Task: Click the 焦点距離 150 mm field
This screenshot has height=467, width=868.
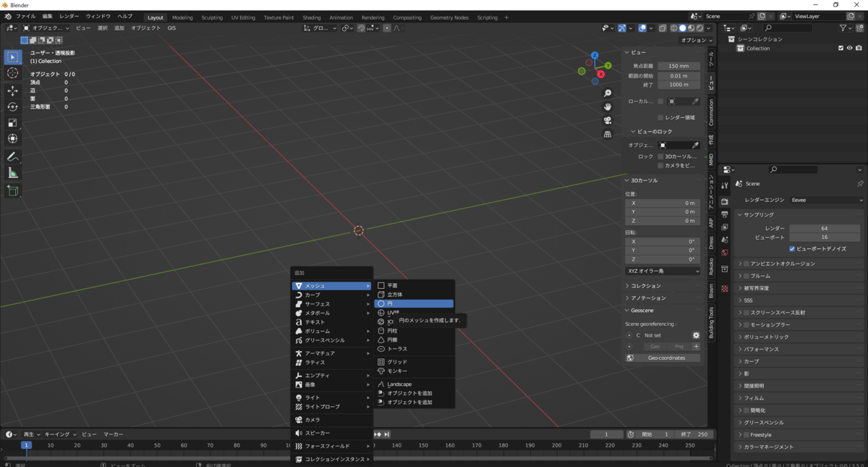Action: (678, 66)
